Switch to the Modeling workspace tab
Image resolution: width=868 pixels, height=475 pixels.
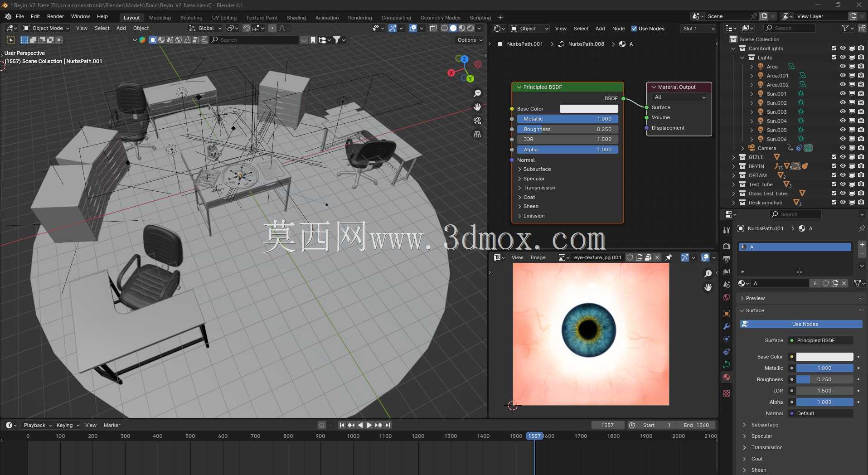click(x=160, y=18)
